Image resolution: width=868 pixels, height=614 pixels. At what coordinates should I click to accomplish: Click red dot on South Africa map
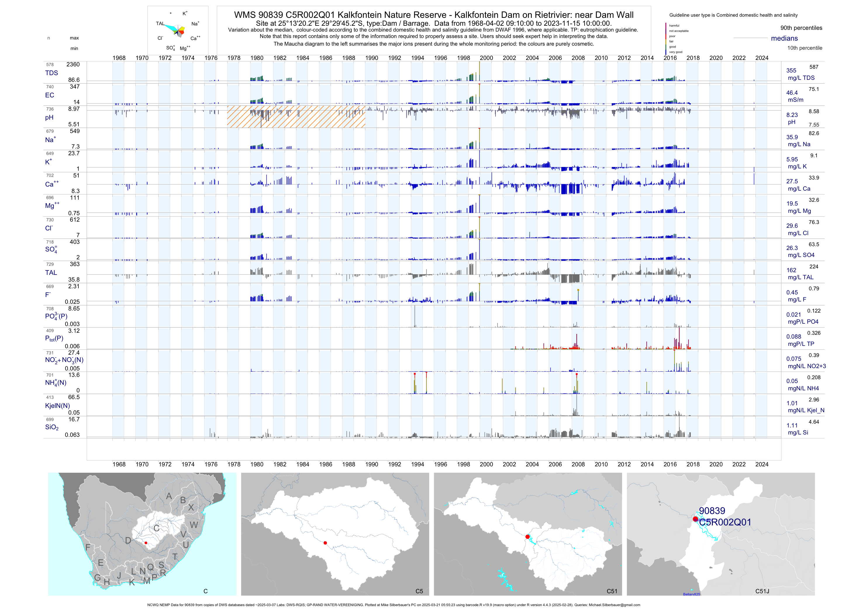pyautogui.click(x=146, y=543)
